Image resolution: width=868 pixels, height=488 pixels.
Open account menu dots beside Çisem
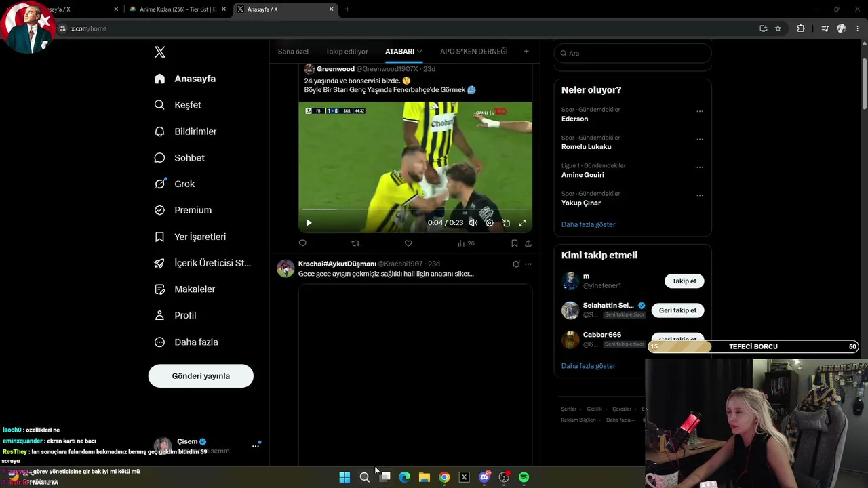256,445
